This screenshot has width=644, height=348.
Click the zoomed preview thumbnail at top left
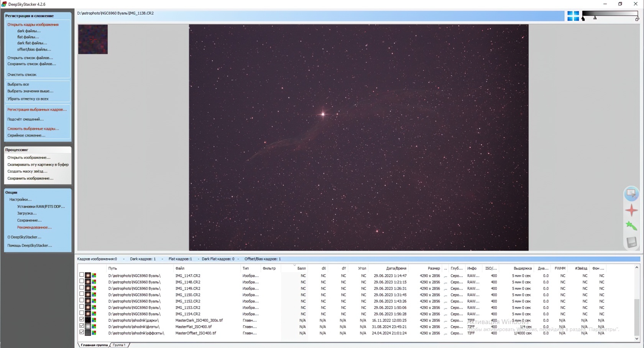(93, 39)
